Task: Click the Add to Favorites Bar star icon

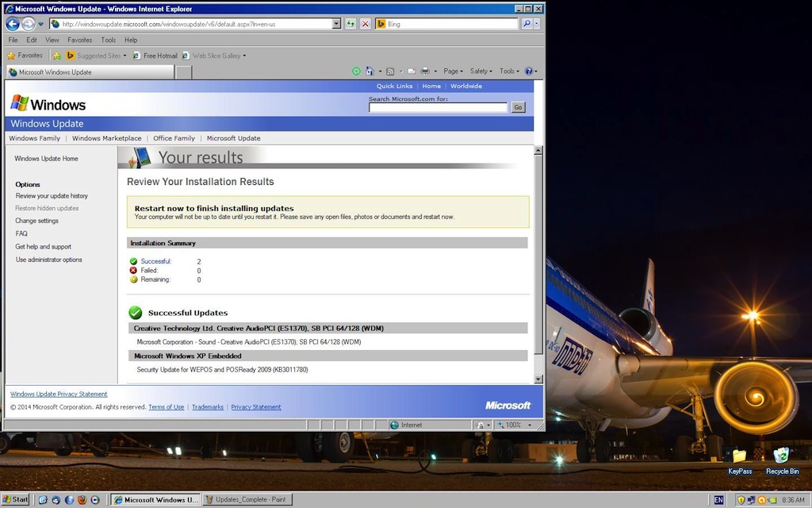Action: click(x=57, y=56)
